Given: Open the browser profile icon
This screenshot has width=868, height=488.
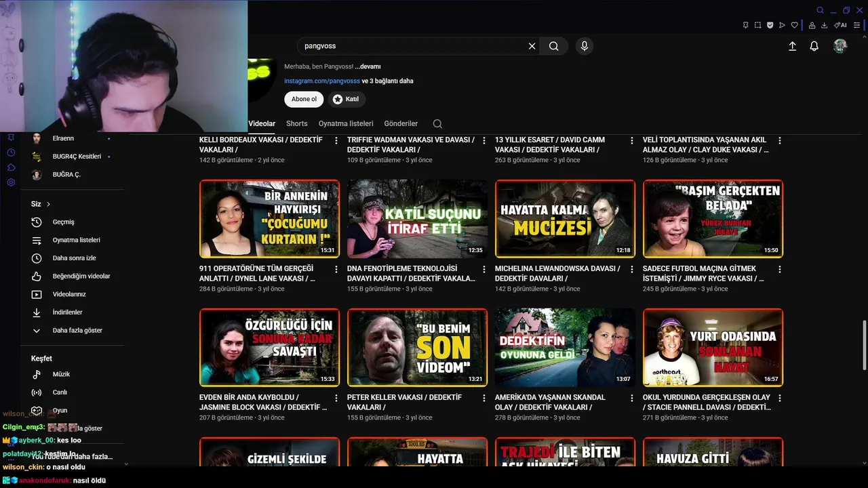Looking at the screenshot, I should pyautogui.click(x=812, y=25).
